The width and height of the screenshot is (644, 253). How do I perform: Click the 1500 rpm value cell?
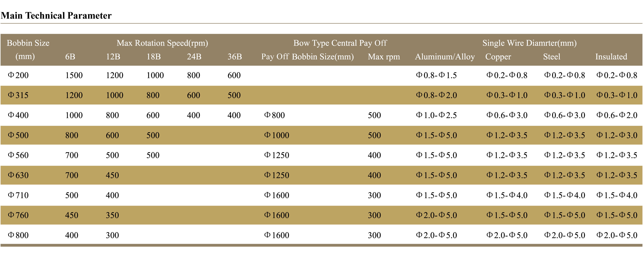(x=74, y=75)
